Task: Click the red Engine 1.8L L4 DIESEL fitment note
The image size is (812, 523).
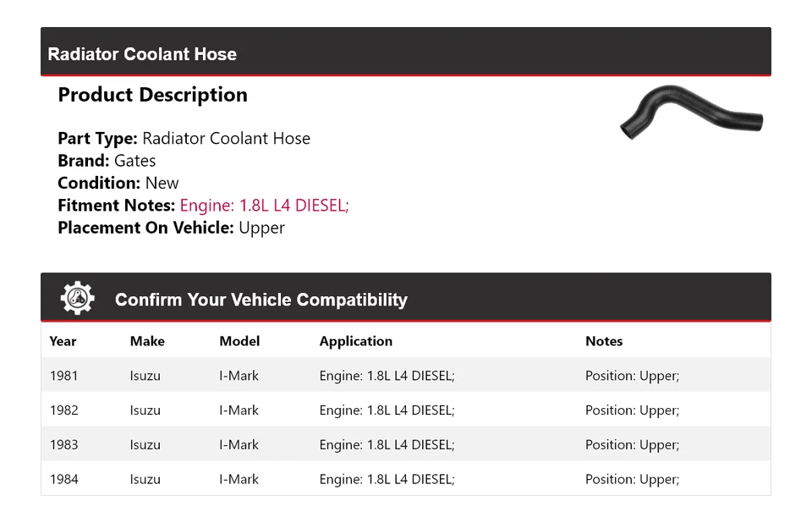Action: (x=264, y=205)
